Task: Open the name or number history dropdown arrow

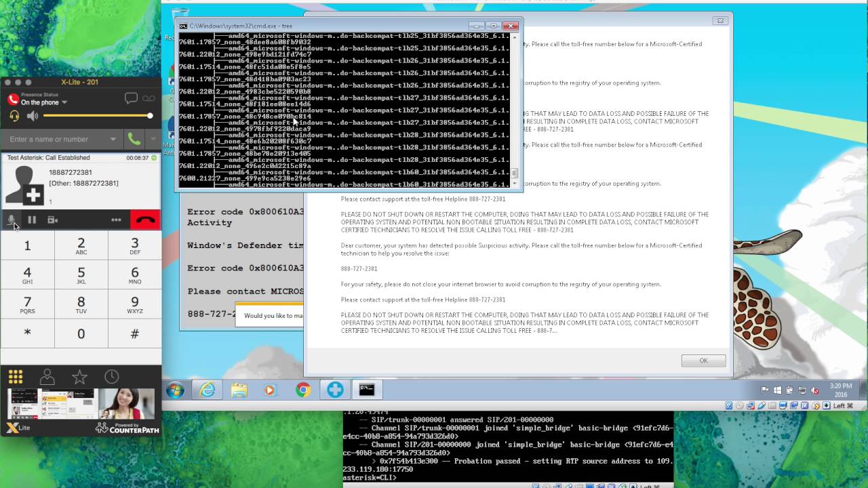Action: (x=113, y=139)
